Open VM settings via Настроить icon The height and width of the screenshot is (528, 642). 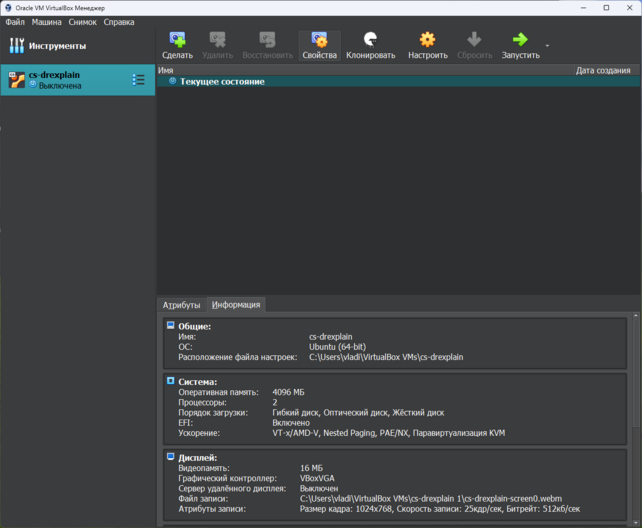click(427, 41)
